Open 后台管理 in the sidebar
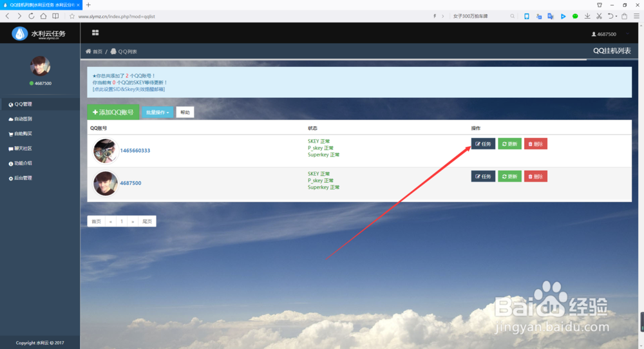 (x=40, y=178)
